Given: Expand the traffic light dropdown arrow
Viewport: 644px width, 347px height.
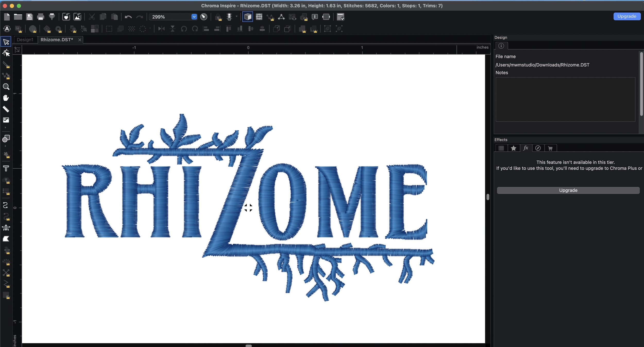Looking at the screenshot, I should click(236, 16).
